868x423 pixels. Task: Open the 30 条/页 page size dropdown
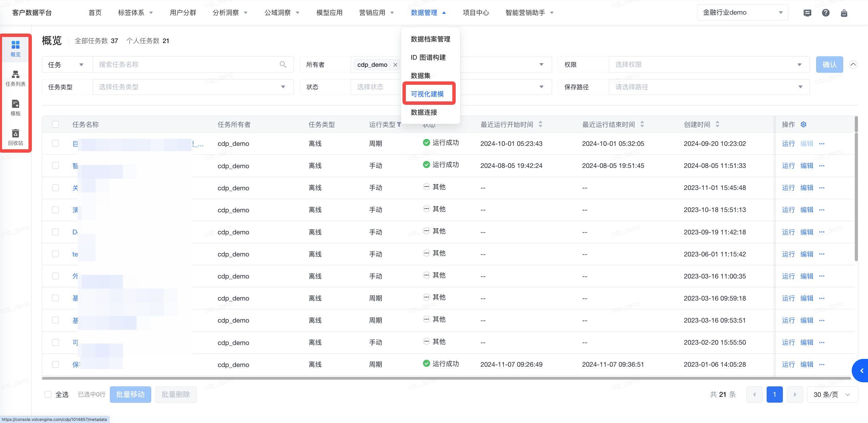click(832, 395)
